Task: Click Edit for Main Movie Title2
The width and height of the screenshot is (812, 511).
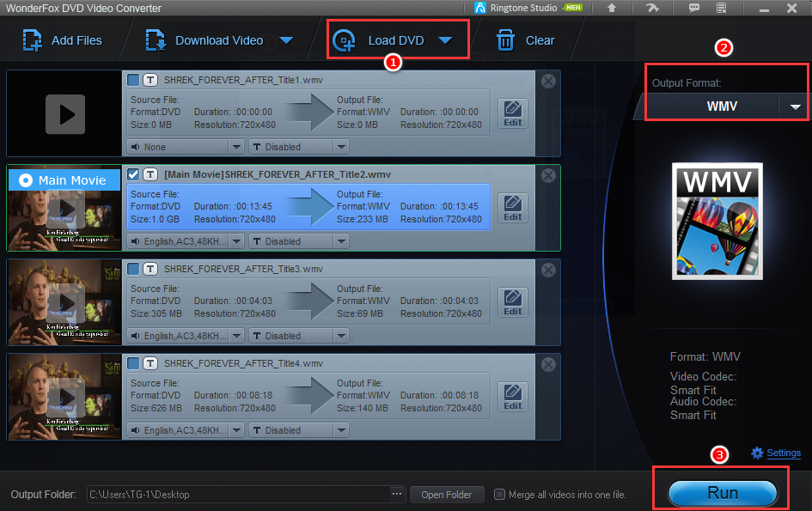Action: click(x=513, y=208)
